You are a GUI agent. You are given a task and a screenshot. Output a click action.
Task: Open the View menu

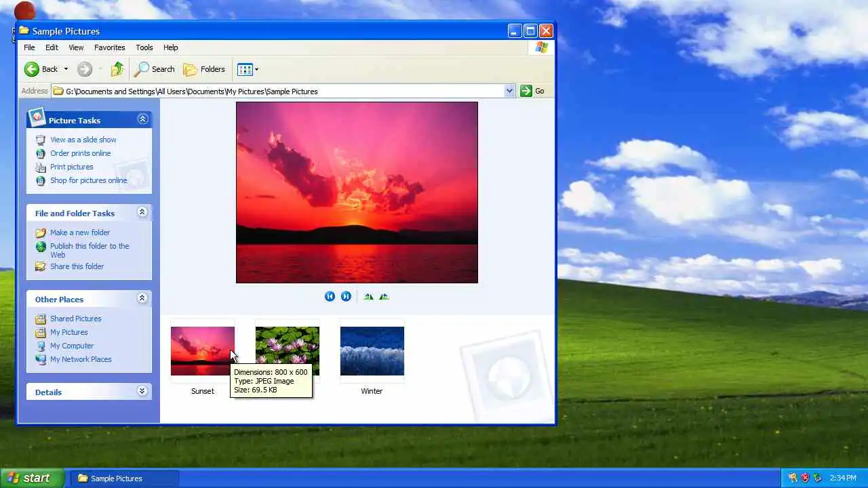(76, 47)
